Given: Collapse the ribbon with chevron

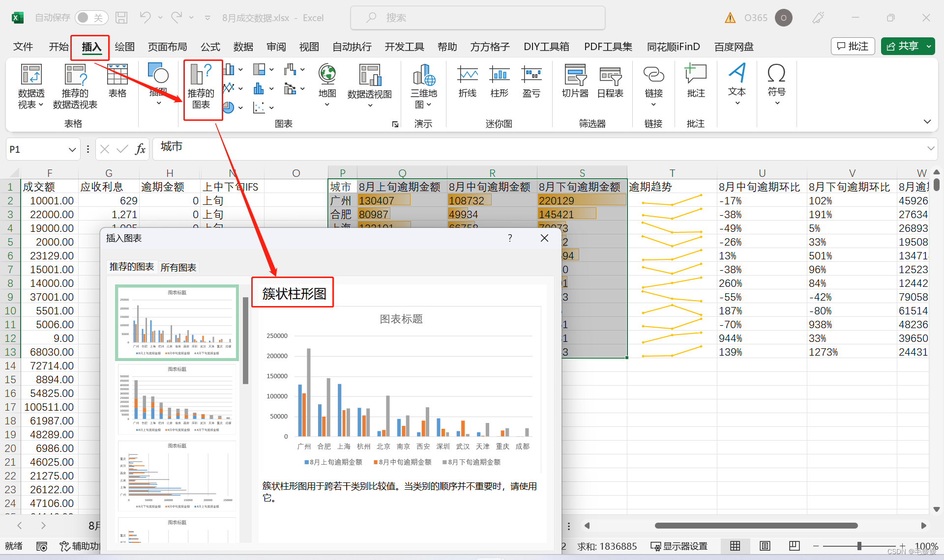Looking at the screenshot, I should (x=927, y=121).
